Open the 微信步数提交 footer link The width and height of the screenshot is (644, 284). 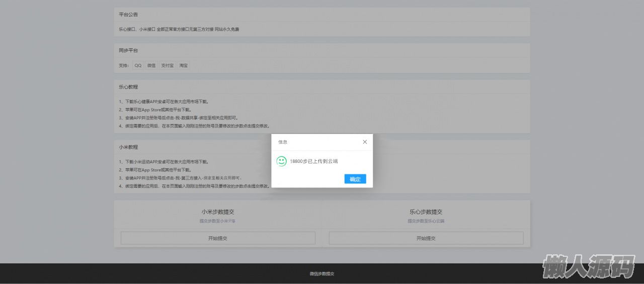click(x=322, y=274)
